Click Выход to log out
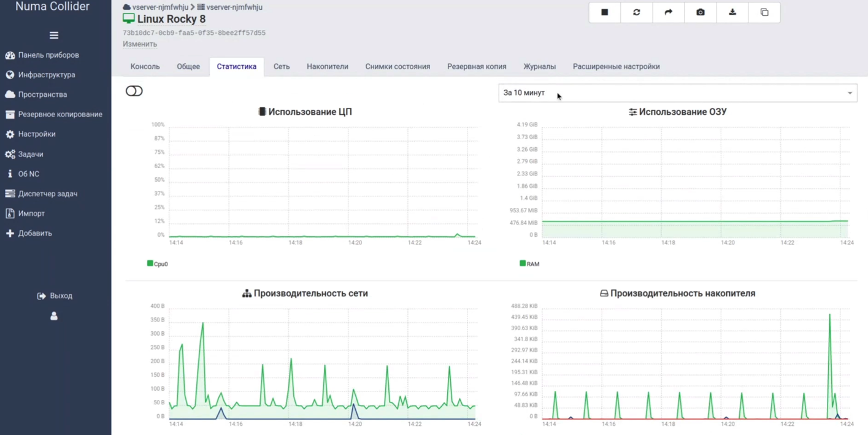 (x=55, y=296)
